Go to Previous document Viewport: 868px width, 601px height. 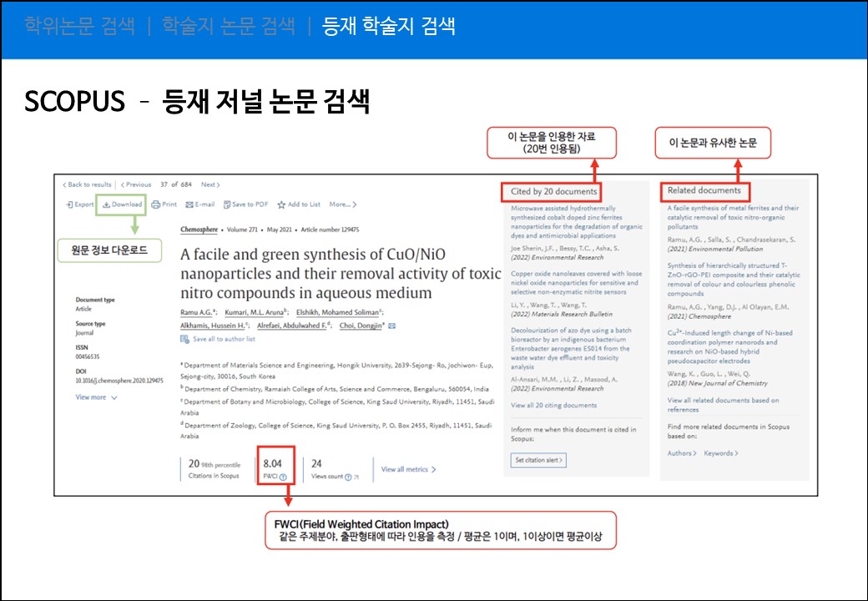click(x=136, y=184)
